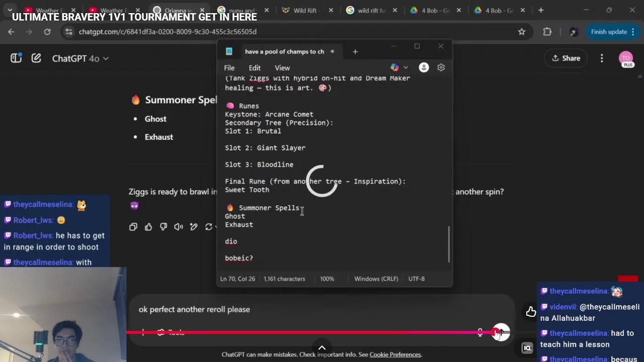This screenshot has width=644, height=362.
Task: Close the Orianna browser tab
Action: click(202, 10)
